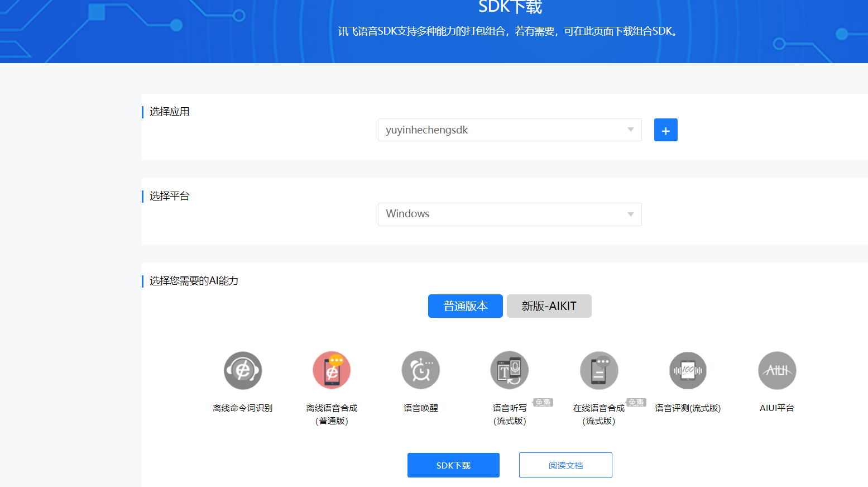Click the 免费 badge on 在线语音合成

click(635, 402)
